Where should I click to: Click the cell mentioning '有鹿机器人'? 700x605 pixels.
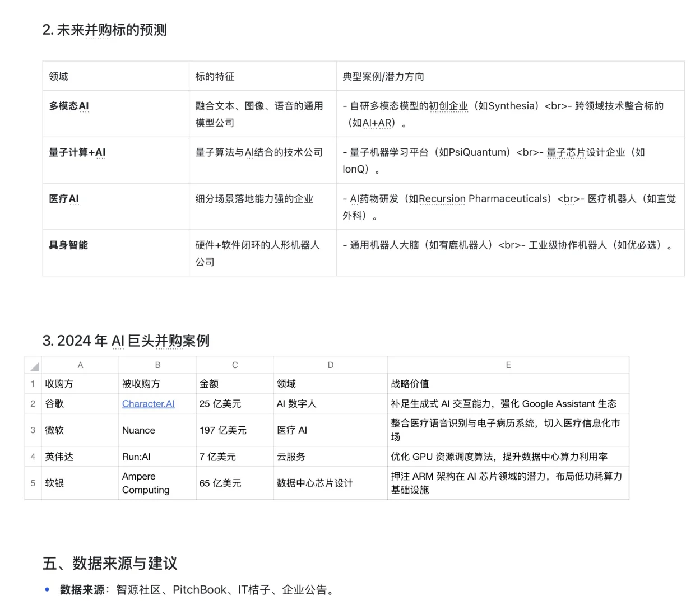(x=511, y=253)
